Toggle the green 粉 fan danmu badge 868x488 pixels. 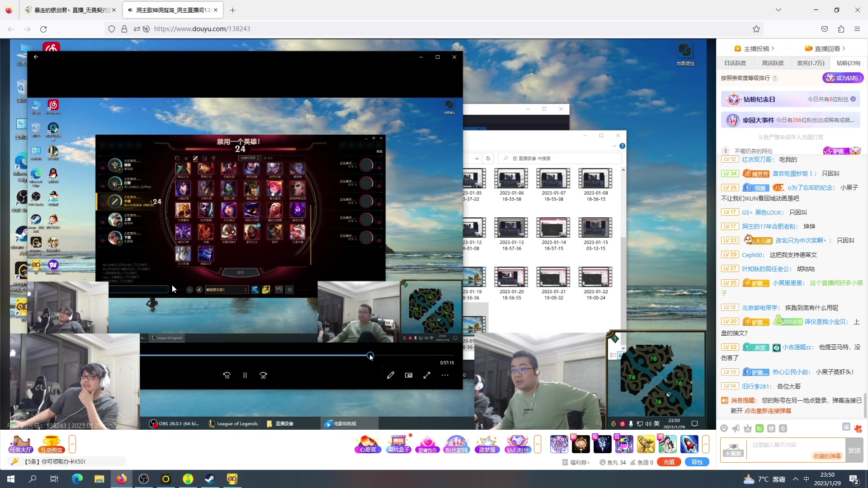point(759,428)
